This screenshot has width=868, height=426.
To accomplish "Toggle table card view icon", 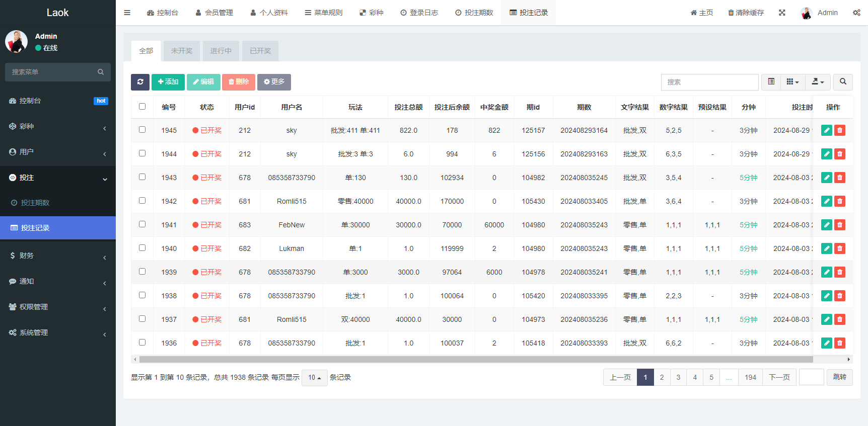I will pyautogui.click(x=771, y=82).
